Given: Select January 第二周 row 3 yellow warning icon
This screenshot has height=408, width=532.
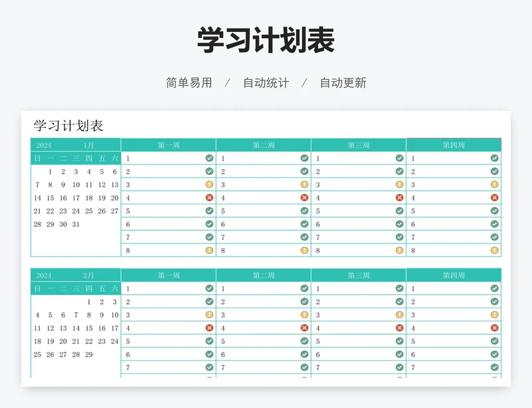Looking at the screenshot, I should [x=305, y=184].
